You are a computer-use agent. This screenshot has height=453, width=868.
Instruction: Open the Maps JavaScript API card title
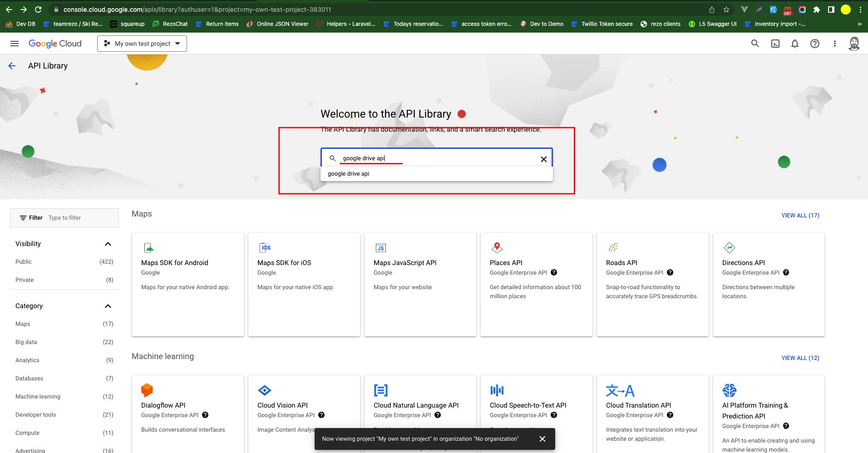(x=405, y=263)
